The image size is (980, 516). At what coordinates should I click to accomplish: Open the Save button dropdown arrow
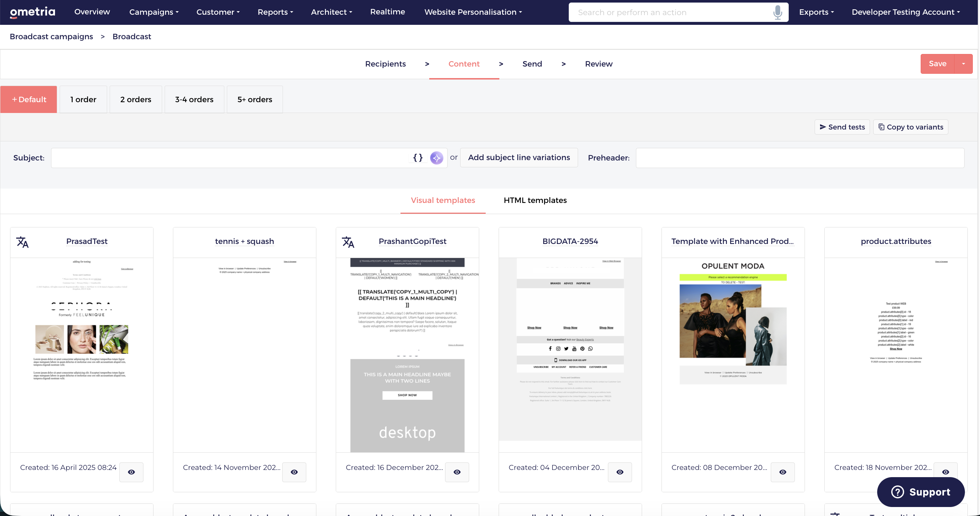coord(963,64)
